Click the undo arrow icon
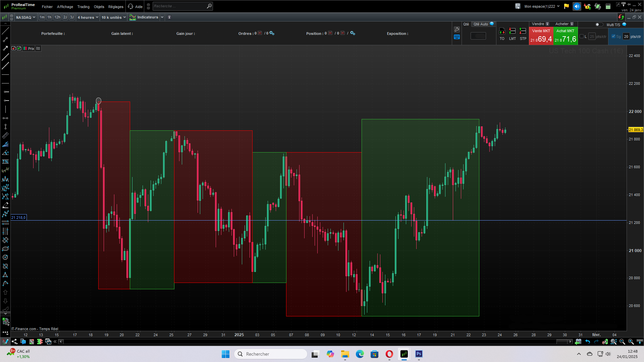 tap(587, 342)
